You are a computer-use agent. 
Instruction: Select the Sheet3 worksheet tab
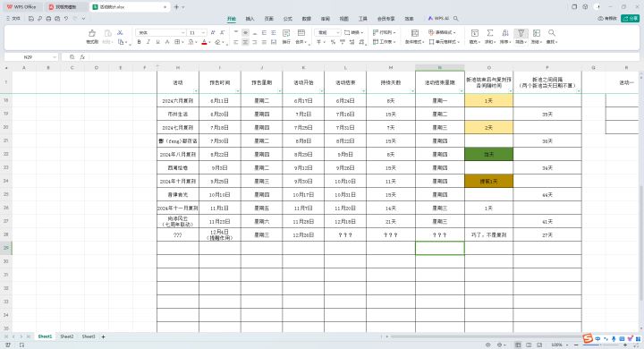pyautogui.click(x=89, y=336)
